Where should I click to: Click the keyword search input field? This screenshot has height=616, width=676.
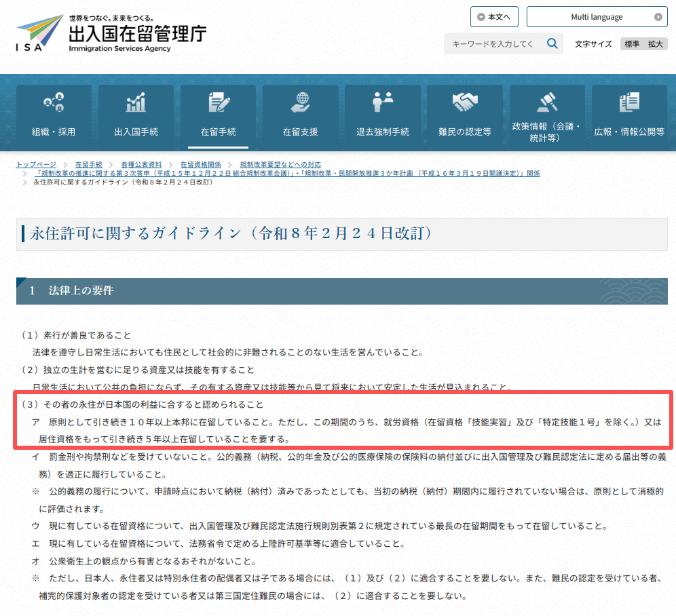point(493,43)
